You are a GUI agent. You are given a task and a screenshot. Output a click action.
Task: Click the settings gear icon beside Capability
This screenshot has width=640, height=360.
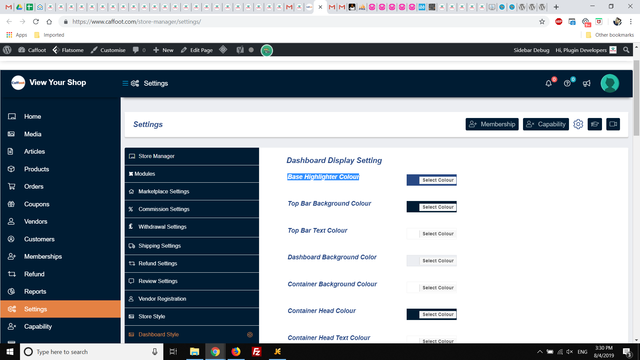(x=578, y=124)
